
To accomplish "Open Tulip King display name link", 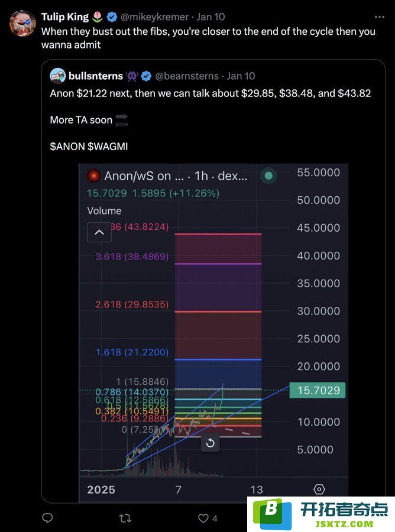I will [x=65, y=17].
